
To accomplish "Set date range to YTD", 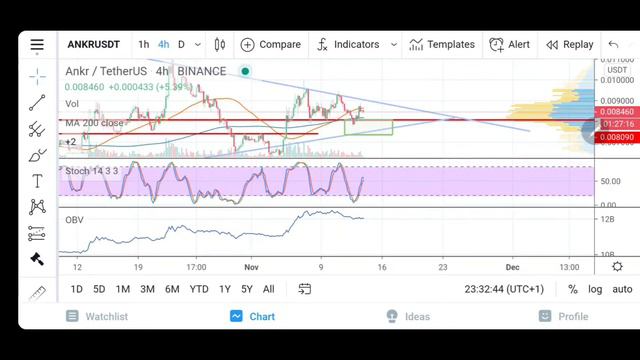I will (x=199, y=289).
